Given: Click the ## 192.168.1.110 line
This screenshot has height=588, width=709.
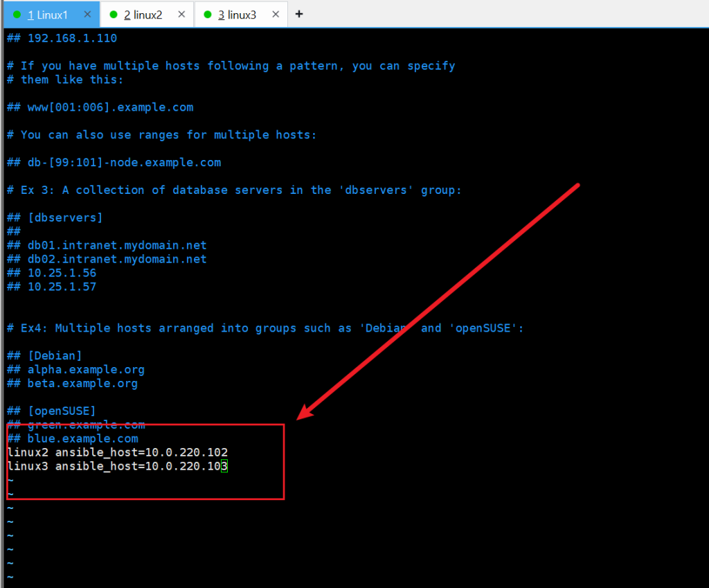Looking at the screenshot, I should 62,38.
